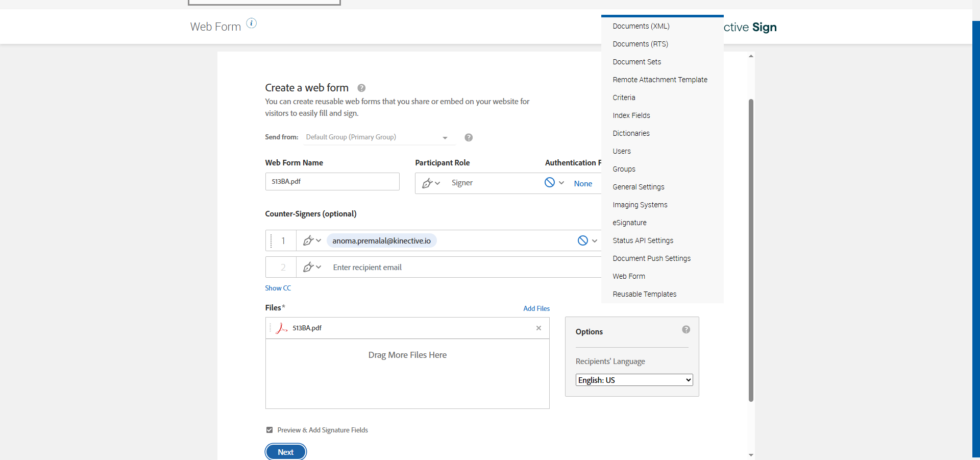Click the Participant Role signer pen icon
The height and width of the screenshot is (460, 980).
pyautogui.click(x=428, y=183)
